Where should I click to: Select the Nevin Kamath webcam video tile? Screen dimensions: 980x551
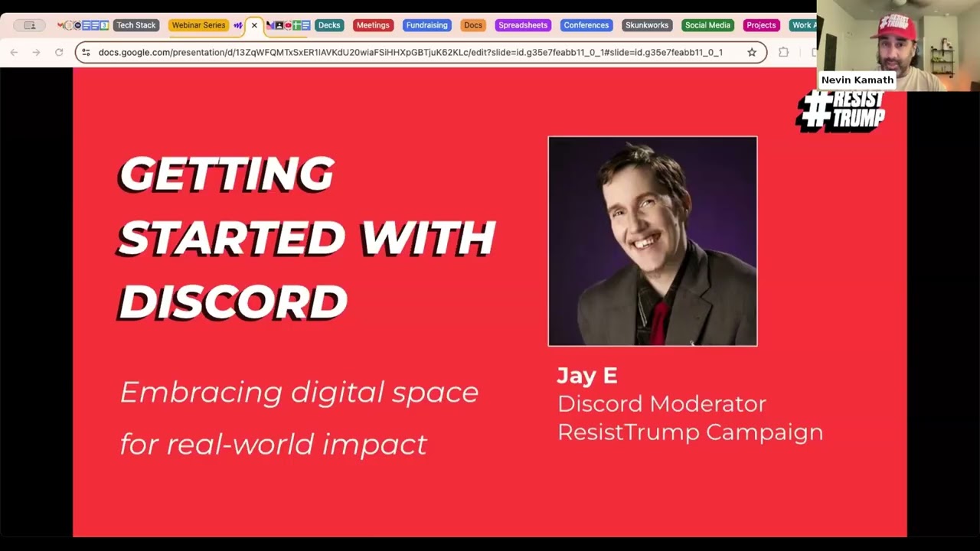(898, 46)
